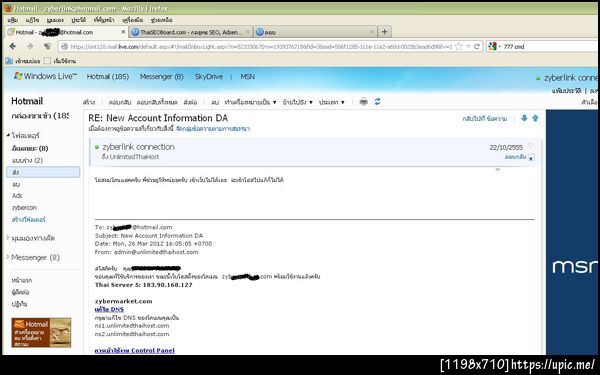Open the Firefox View menu
The width and height of the screenshot is (600, 375).
click(55, 20)
